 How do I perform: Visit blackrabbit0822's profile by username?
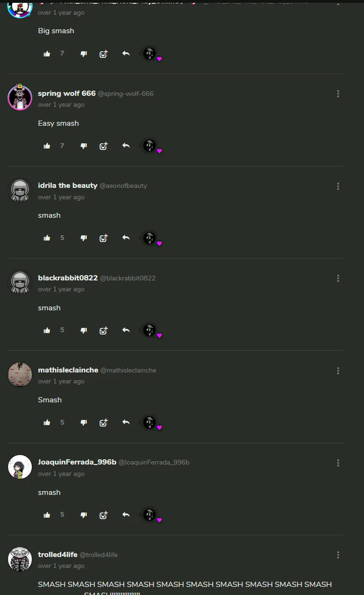tap(68, 278)
